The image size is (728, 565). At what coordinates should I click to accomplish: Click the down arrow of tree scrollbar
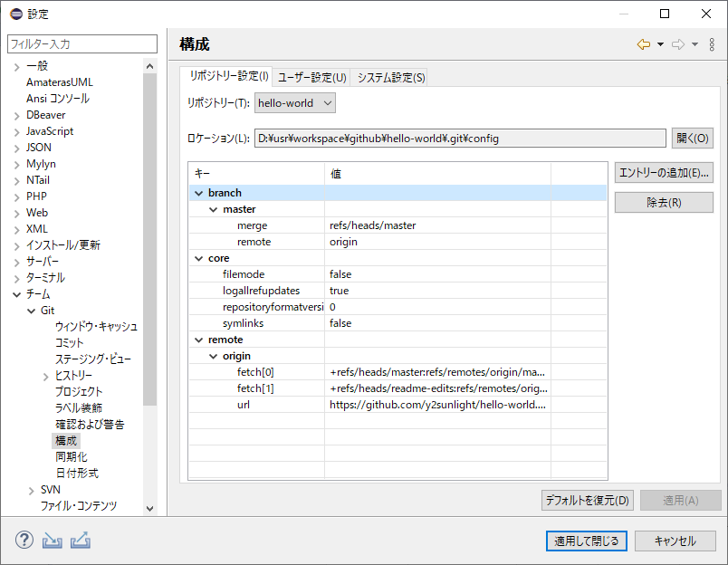pos(150,509)
